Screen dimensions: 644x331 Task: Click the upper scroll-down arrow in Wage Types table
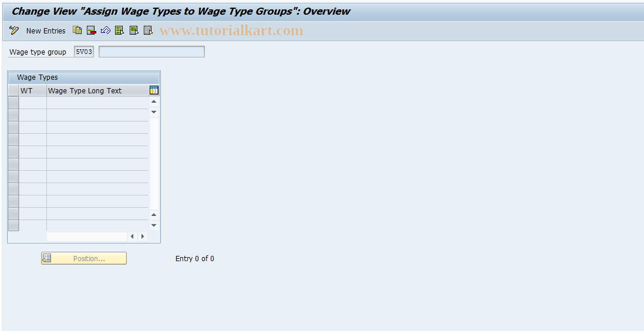pyautogui.click(x=154, y=112)
